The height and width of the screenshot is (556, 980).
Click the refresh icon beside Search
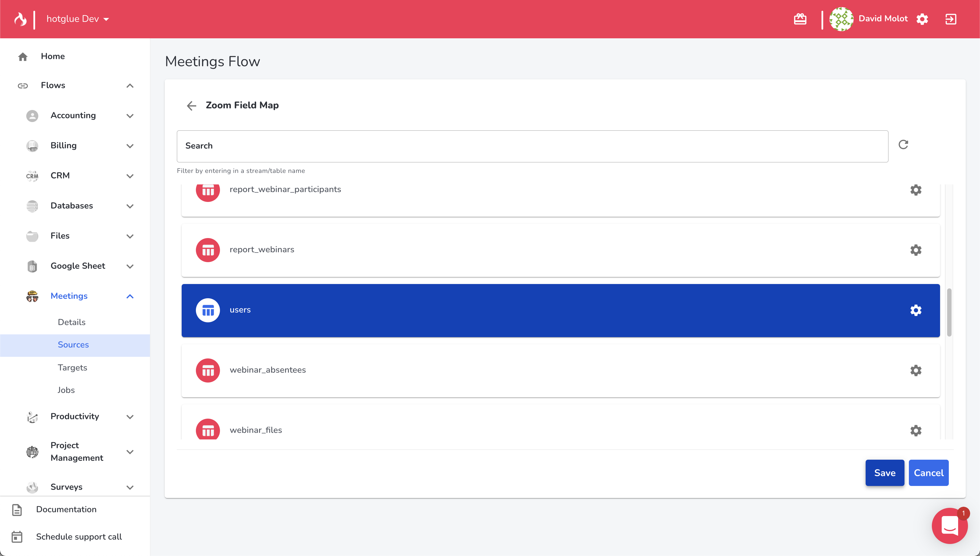[903, 145]
